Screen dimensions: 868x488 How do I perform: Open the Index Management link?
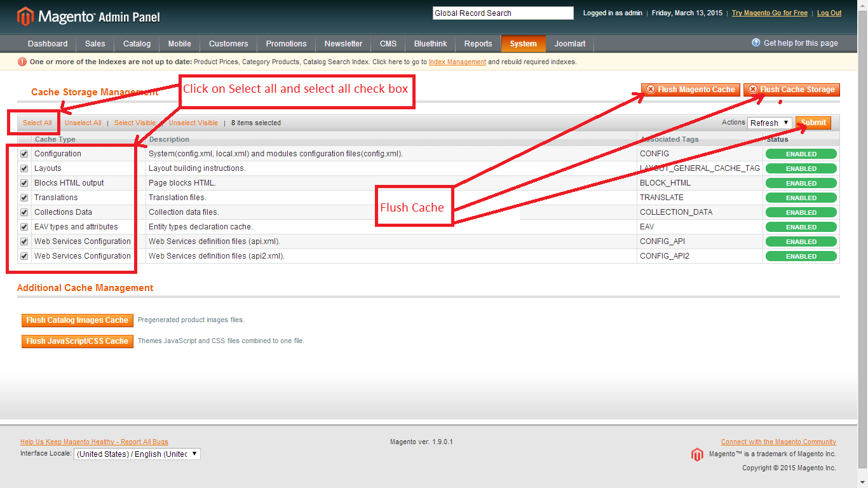click(458, 62)
